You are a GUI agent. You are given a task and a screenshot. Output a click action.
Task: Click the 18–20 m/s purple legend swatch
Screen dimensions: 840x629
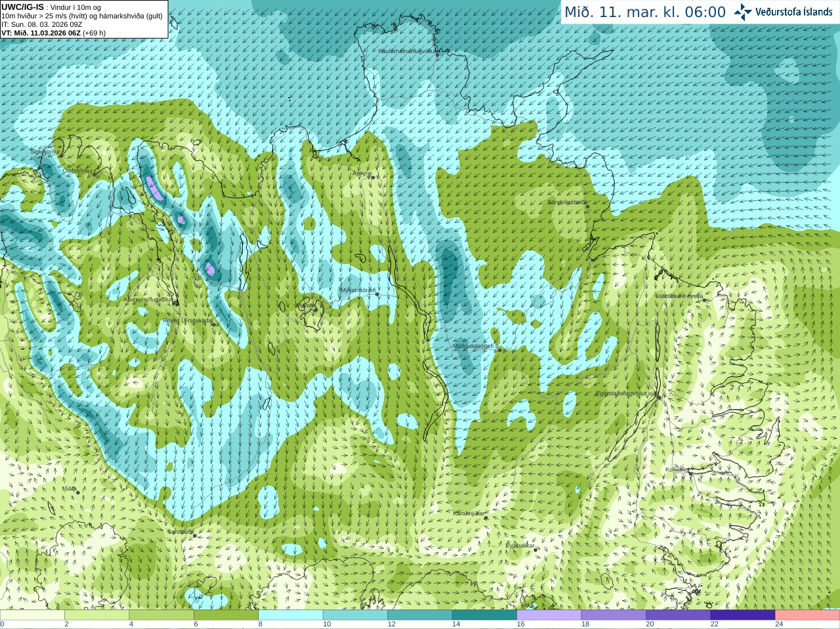tap(614, 615)
